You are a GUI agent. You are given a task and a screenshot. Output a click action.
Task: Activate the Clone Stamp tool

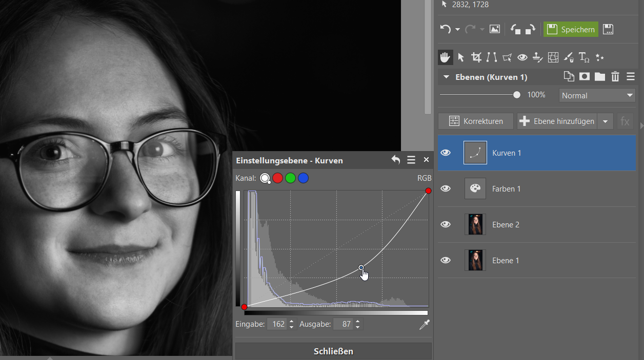[x=537, y=57]
